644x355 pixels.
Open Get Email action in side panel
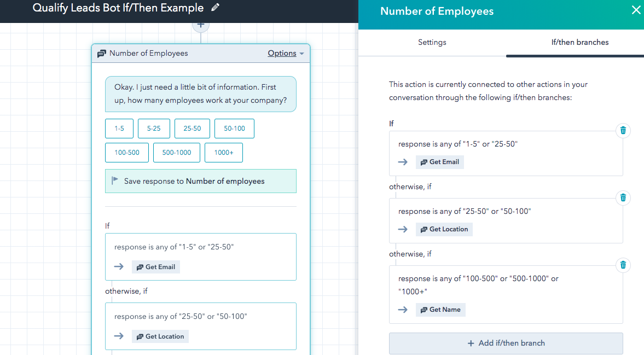pyautogui.click(x=439, y=162)
